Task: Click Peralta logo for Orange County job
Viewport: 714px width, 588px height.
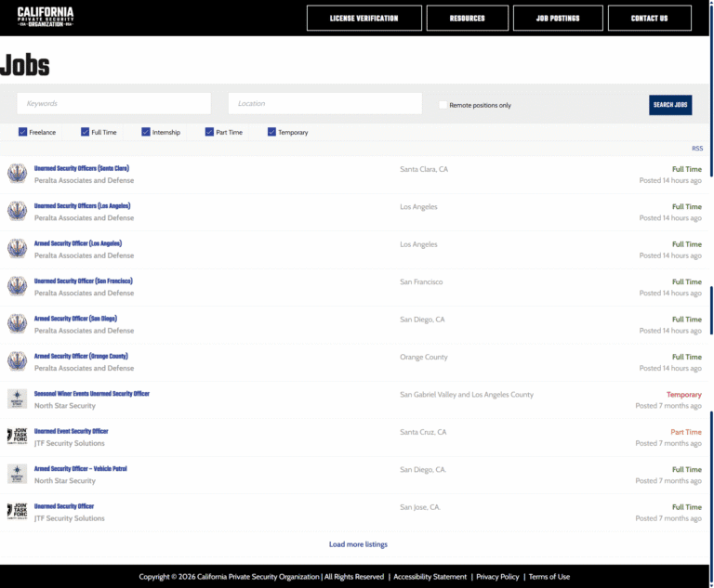Action: pyautogui.click(x=18, y=361)
